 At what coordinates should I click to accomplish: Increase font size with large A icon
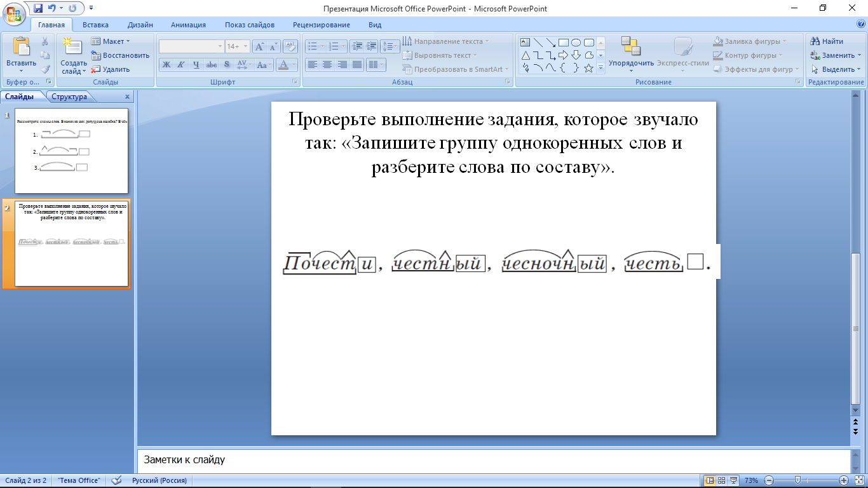[260, 46]
